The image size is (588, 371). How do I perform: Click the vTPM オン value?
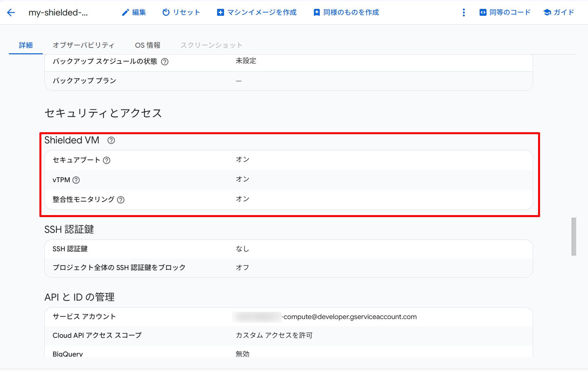243,179
